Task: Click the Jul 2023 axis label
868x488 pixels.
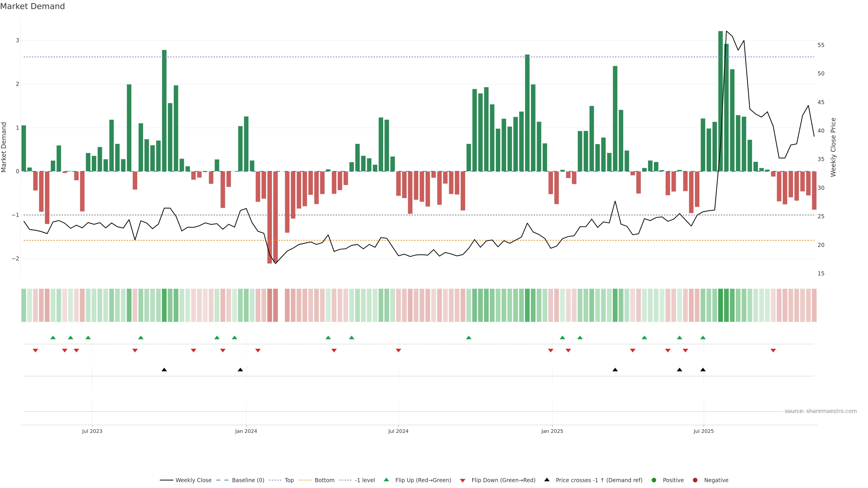Action: point(92,432)
